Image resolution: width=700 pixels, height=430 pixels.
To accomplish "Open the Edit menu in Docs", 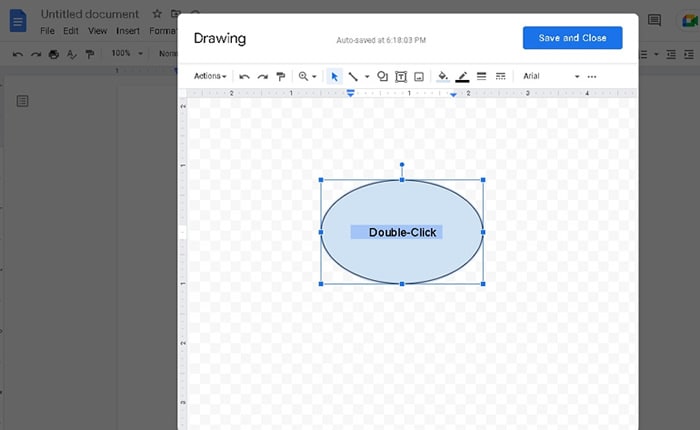I will pos(71,31).
